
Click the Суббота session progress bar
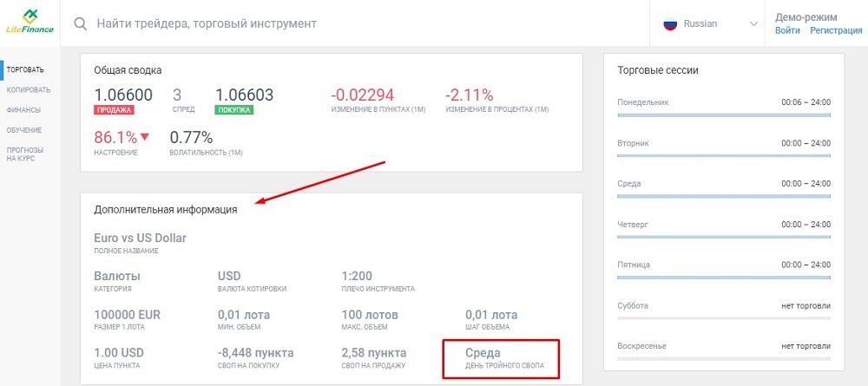724,318
